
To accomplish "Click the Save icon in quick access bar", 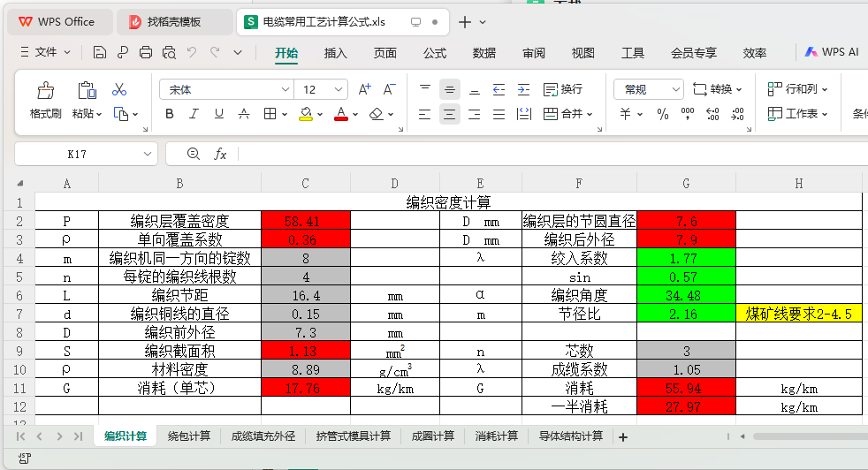I will (100, 53).
